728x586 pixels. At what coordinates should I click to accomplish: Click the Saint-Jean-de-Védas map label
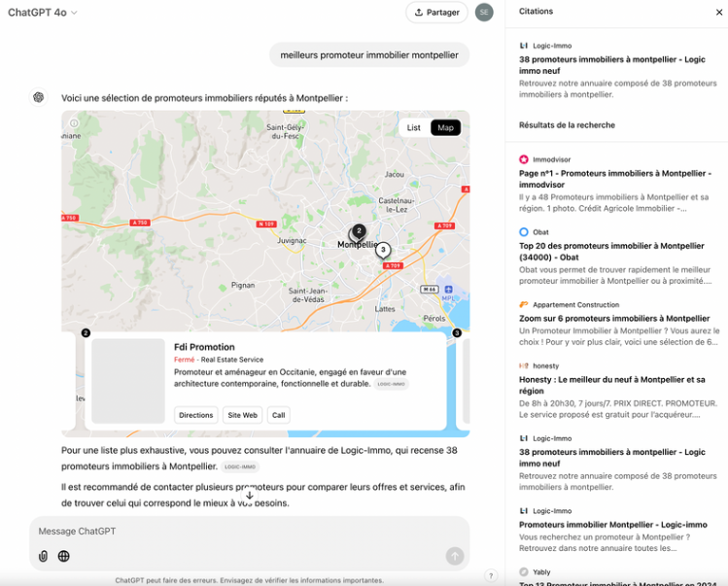pos(308,294)
